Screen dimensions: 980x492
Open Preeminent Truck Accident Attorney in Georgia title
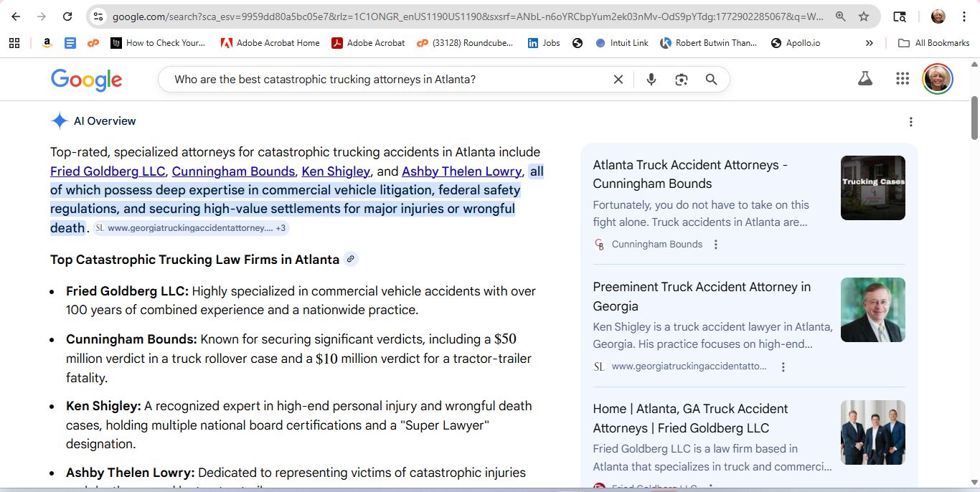[x=702, y=296]
